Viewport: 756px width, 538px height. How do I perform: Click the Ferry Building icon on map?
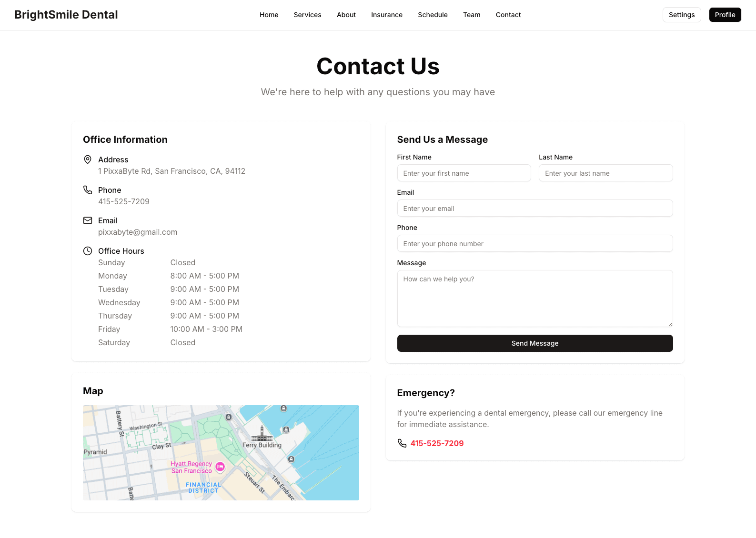click(x=262, y=433)
